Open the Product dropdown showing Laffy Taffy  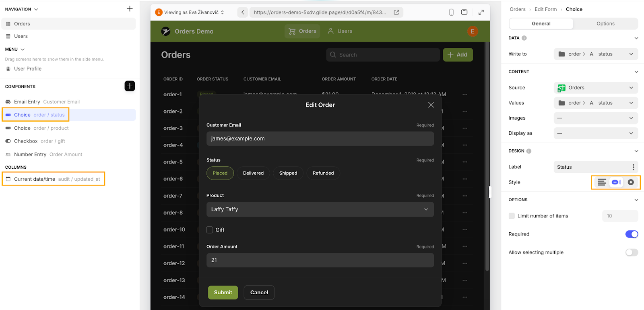320,209
